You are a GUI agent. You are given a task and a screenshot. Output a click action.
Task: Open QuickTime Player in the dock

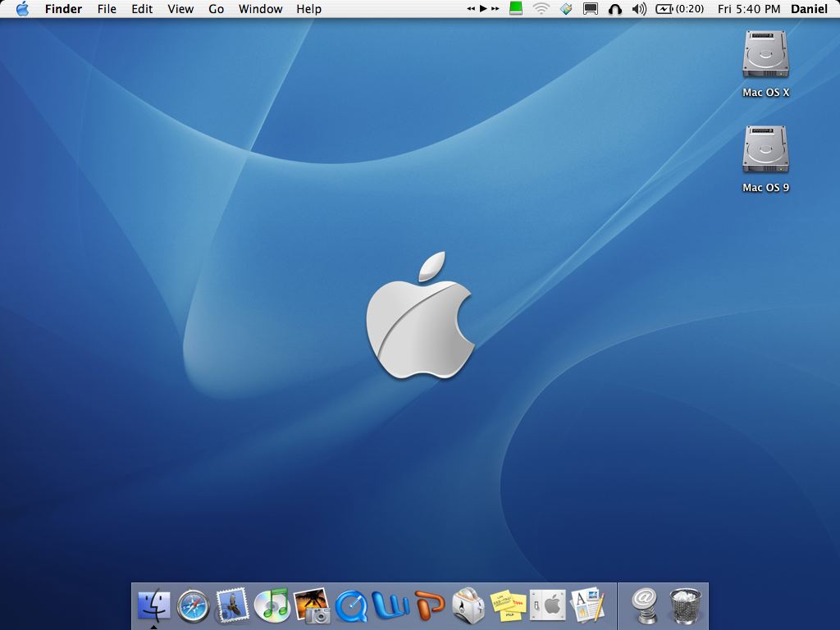[351, 606]
